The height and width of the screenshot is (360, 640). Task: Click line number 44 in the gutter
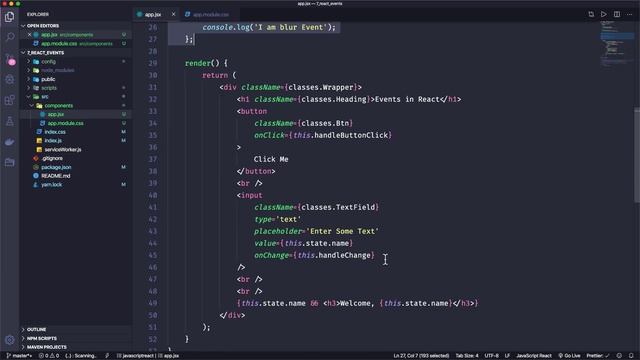153,243
